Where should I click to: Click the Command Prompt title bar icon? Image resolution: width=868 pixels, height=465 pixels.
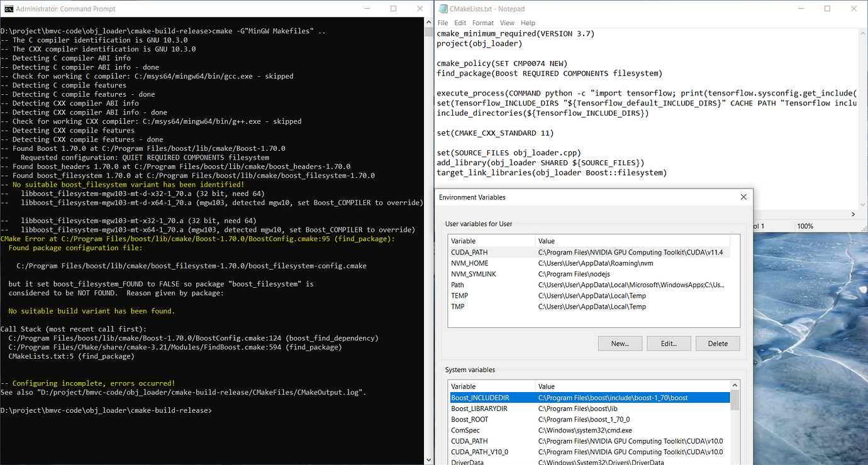[x=9, y=9]
